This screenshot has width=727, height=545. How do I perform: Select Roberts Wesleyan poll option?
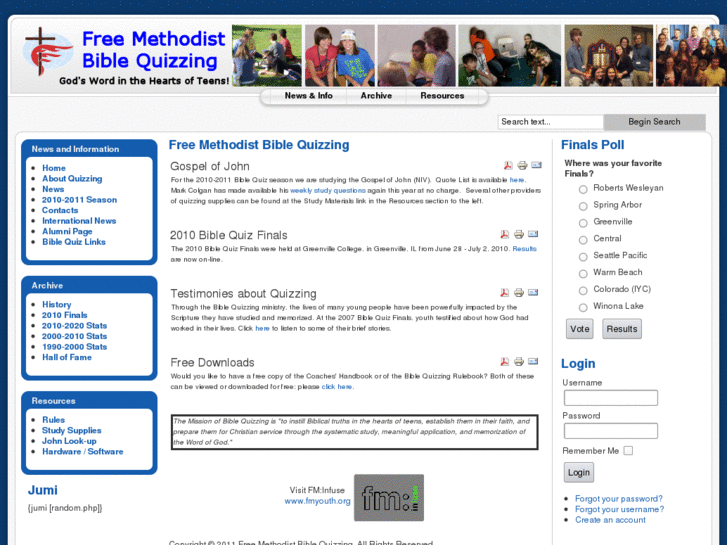click(x=583, y=189)
